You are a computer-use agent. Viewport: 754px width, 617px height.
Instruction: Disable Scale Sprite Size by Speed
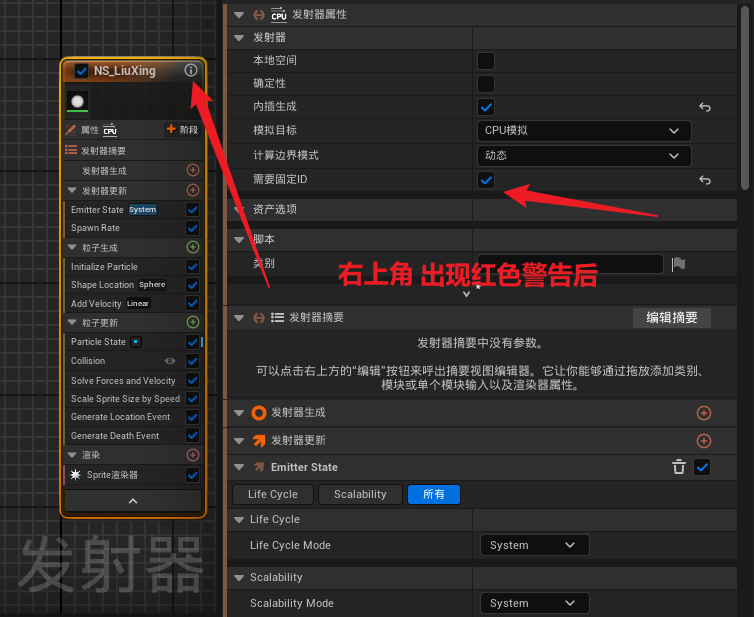pos(192,399)
